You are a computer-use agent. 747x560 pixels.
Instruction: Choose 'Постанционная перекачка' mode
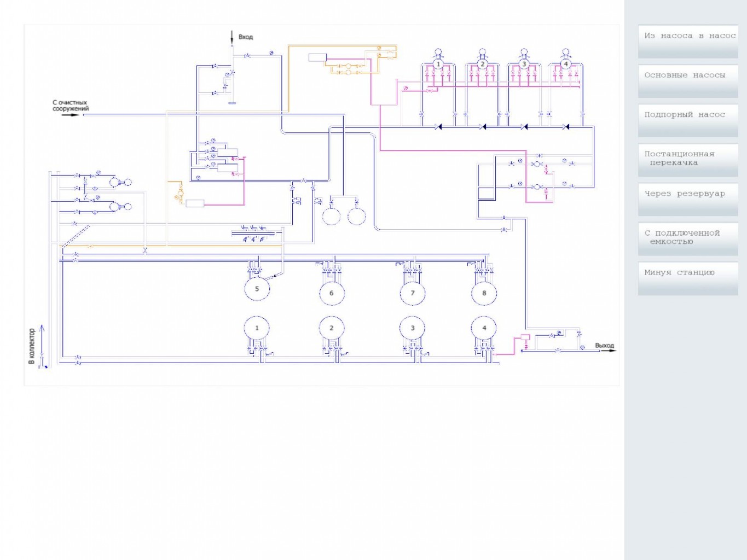688,160
